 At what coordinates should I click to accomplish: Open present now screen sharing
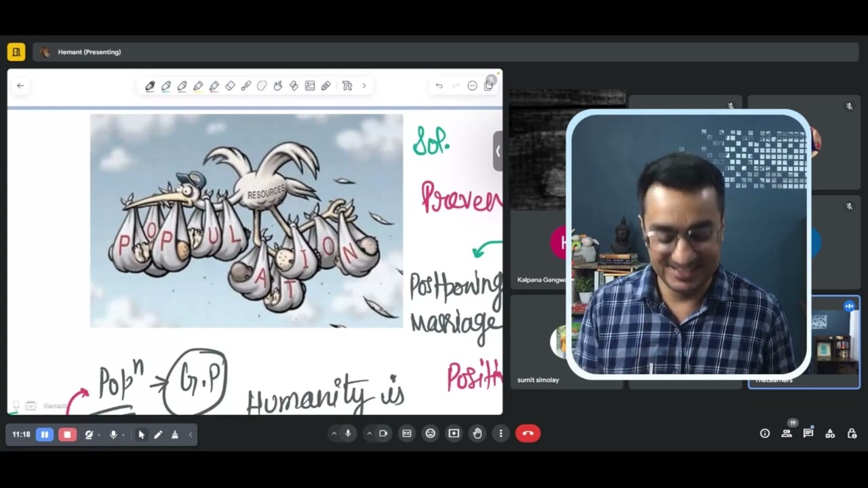click(x=454, y=434)
